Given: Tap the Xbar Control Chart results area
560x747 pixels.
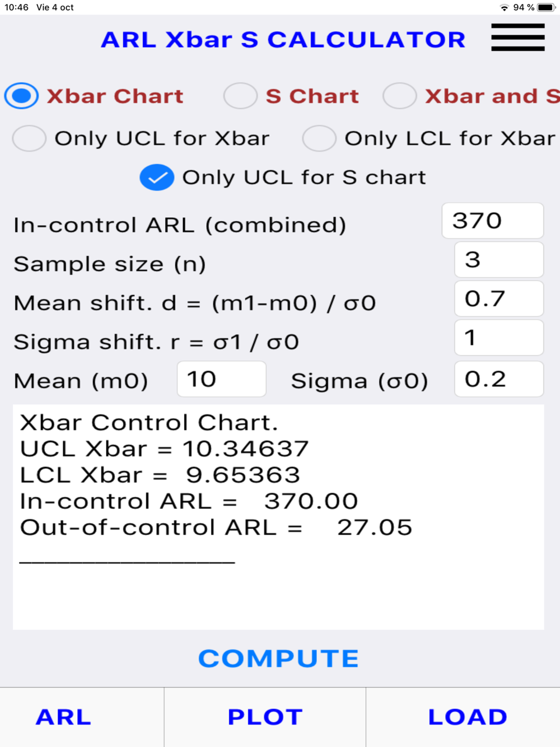Looking at the screenshot, I should [278, 517].
